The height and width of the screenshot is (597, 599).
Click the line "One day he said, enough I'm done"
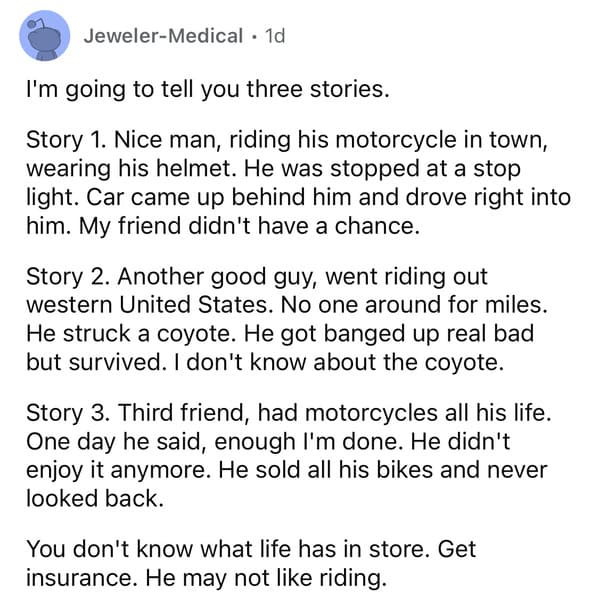268,442
